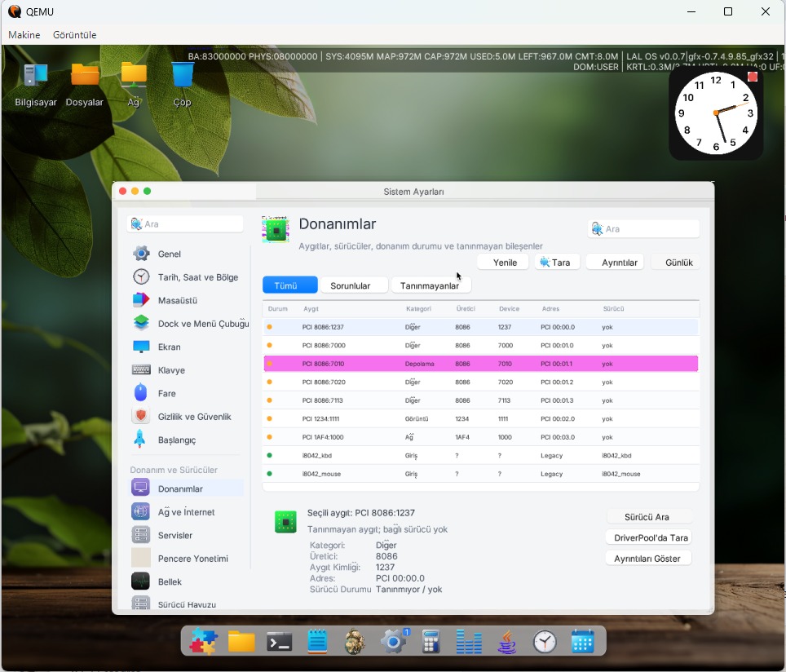The height and width of the screenshot is (672, 786).
Task: Launch the terminal from the dock
Action: click(279, 642)
